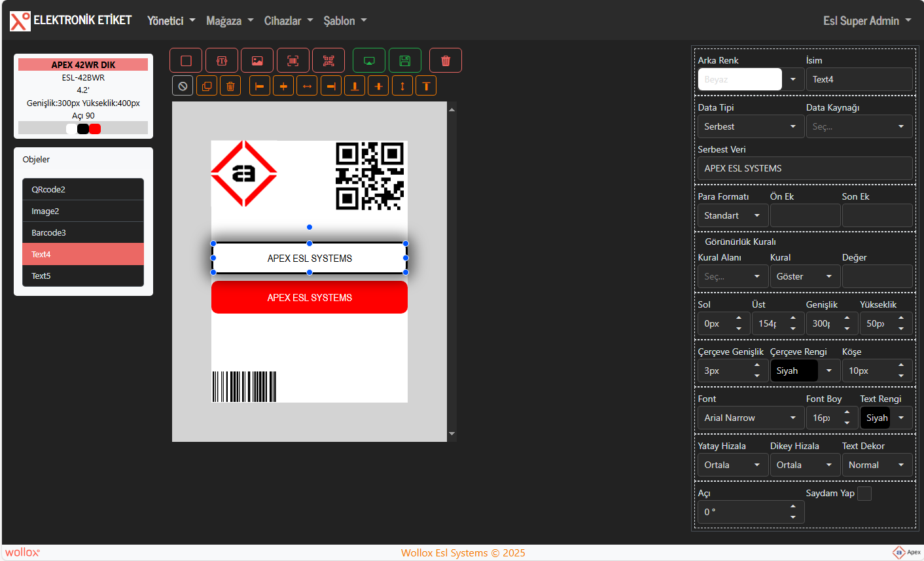Add a QR code object from toolbar

329,60
